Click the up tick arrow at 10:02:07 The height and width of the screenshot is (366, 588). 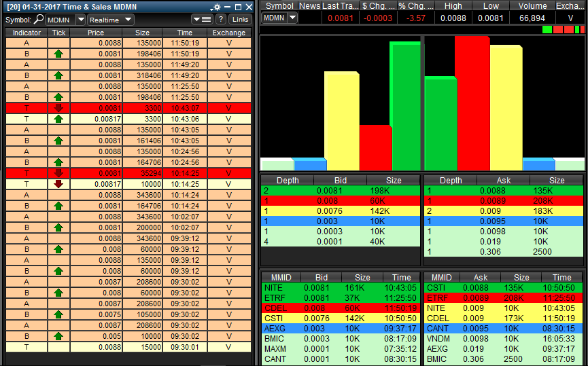58,227
